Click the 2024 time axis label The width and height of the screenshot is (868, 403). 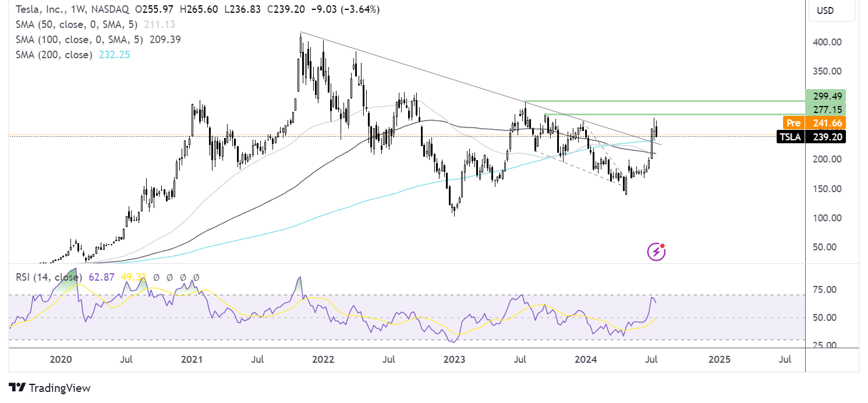tap(587, 359)
